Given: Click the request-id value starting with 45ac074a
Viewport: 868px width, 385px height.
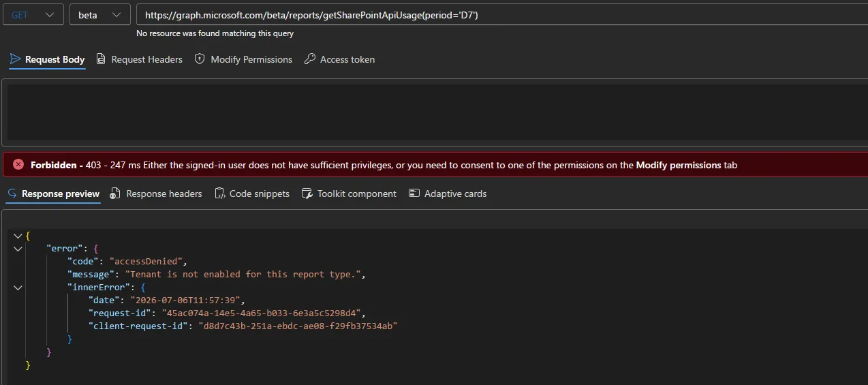Looking at the screenshot, I should pyautogui.click(x=262, y=313).
